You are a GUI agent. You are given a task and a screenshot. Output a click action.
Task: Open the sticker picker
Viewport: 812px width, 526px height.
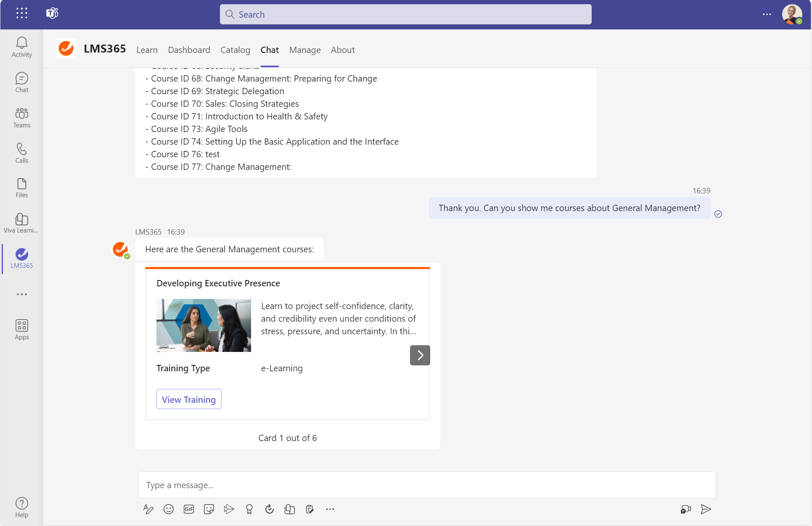pos(209,509)
